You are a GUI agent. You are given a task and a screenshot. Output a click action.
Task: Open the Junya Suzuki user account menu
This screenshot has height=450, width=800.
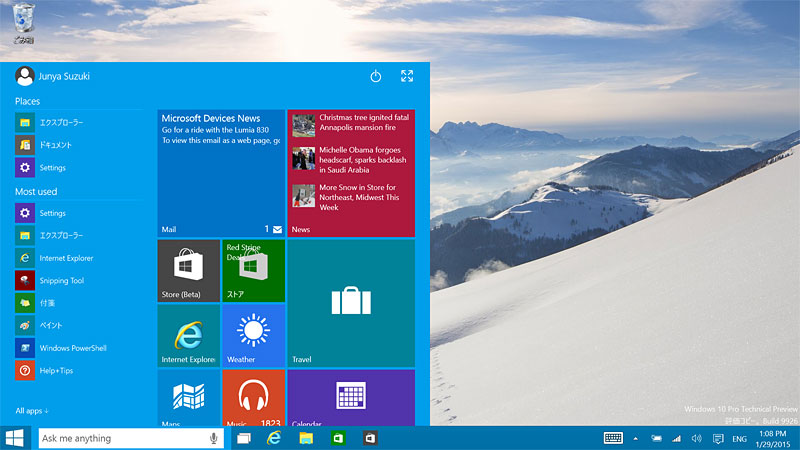[53, 76]
